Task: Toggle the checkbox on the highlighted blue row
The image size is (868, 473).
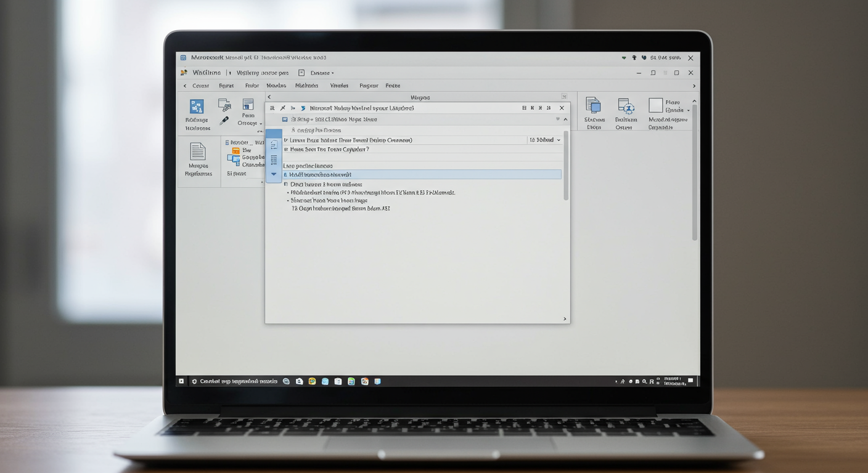Action: [x=286, y=175]
